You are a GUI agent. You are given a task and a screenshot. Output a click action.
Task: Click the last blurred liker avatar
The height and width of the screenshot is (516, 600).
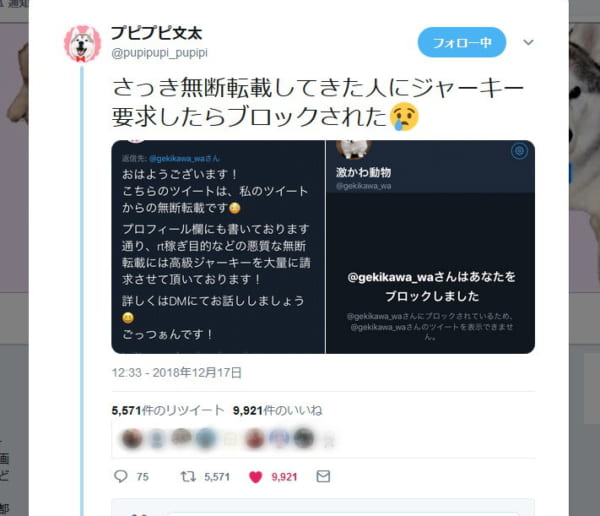point(328,440)
